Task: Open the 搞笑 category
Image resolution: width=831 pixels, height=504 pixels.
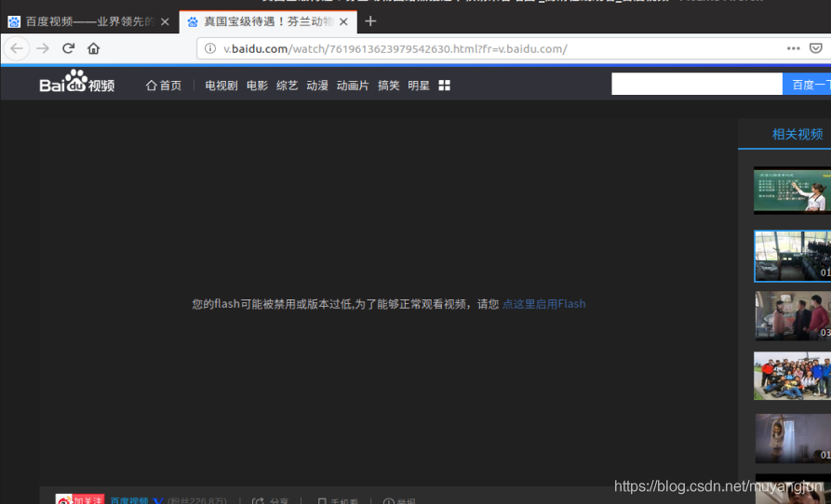Action: tap(388, 86)
